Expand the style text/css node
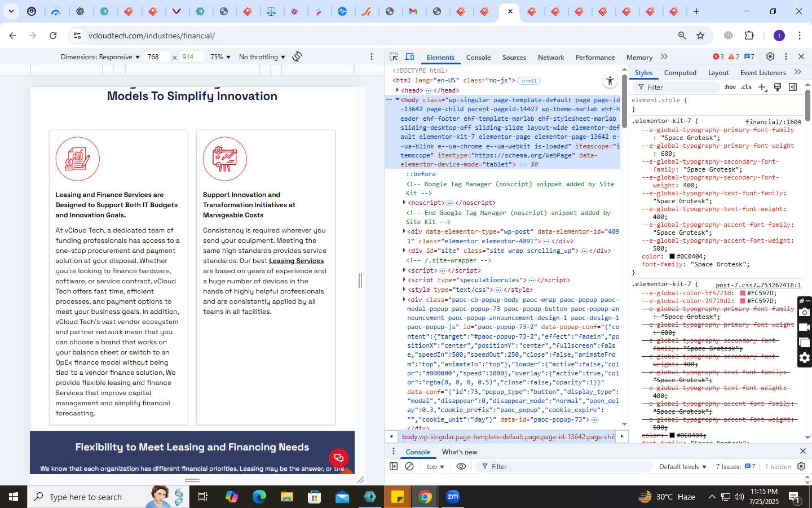This screenshot has height=508, width=812. (404, 290)
